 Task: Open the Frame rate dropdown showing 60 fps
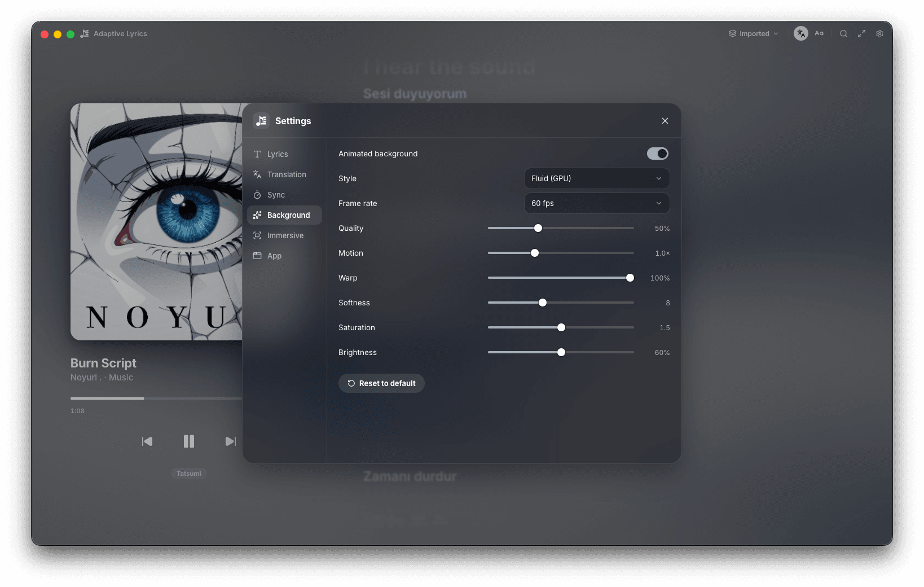(597, 203)
